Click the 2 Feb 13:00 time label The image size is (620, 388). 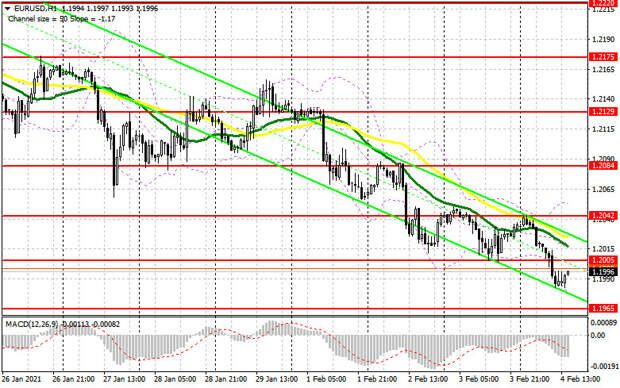428,379
